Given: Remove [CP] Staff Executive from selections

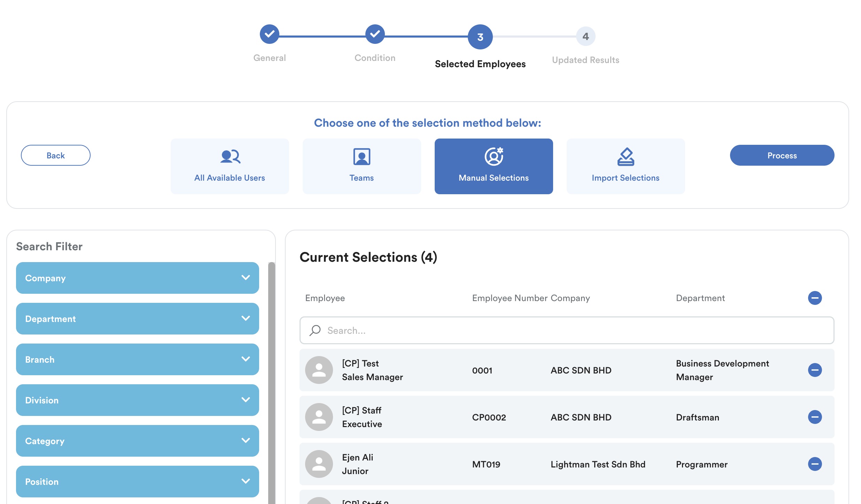Looking at the screenshot, I should click(x=815, y=417).
